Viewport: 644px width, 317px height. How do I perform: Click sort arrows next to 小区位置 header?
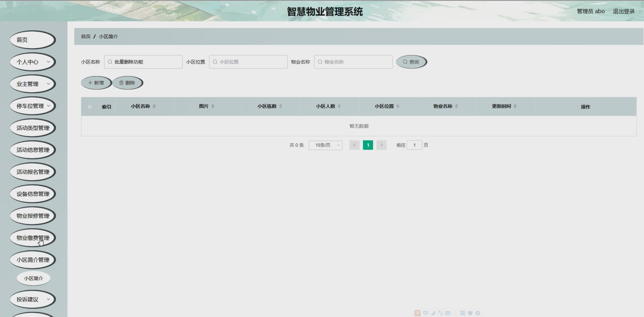pyautogui.click(x=398, y=106)
